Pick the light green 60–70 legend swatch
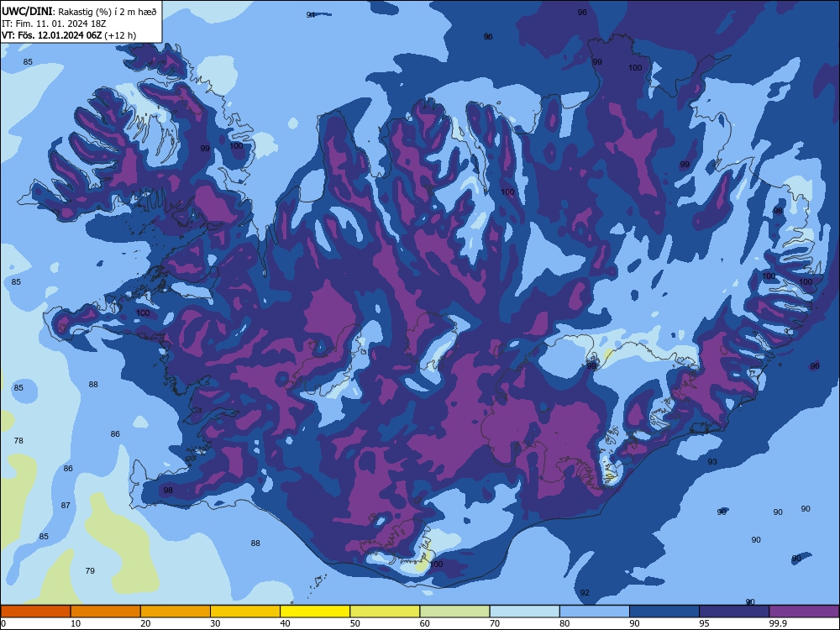 454,612
